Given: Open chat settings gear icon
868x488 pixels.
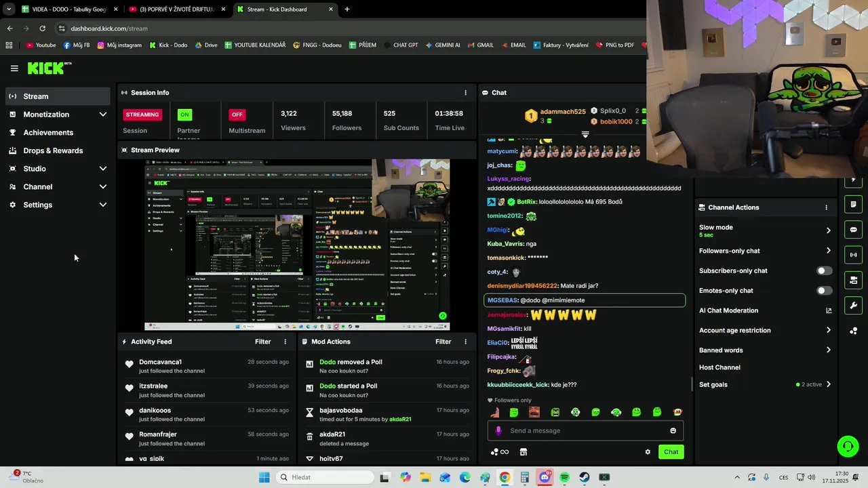Looking at the screenshot, I should [648, 452].
